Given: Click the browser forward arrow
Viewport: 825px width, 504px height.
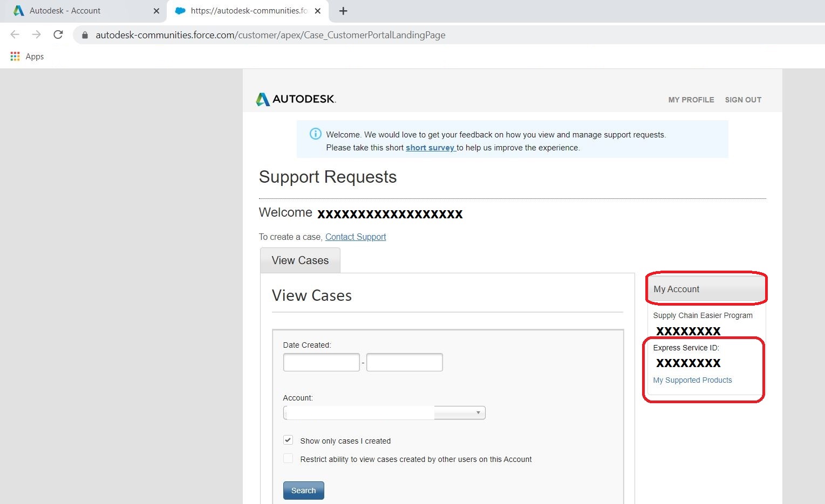Looking at the screenshot, I should [x=36, y=34].
